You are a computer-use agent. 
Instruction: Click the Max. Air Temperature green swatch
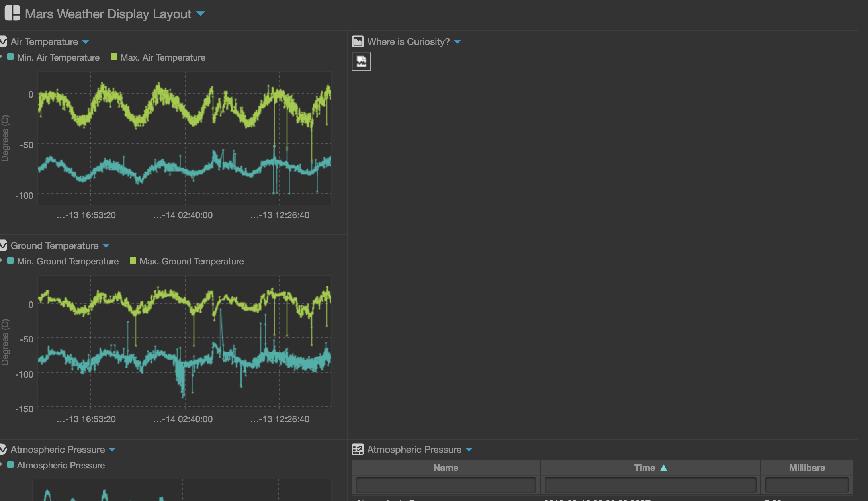[x=114, y=57]
